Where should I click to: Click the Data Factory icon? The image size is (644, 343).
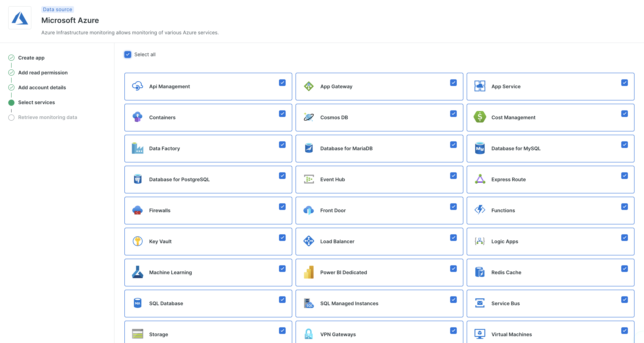[137, 148]
